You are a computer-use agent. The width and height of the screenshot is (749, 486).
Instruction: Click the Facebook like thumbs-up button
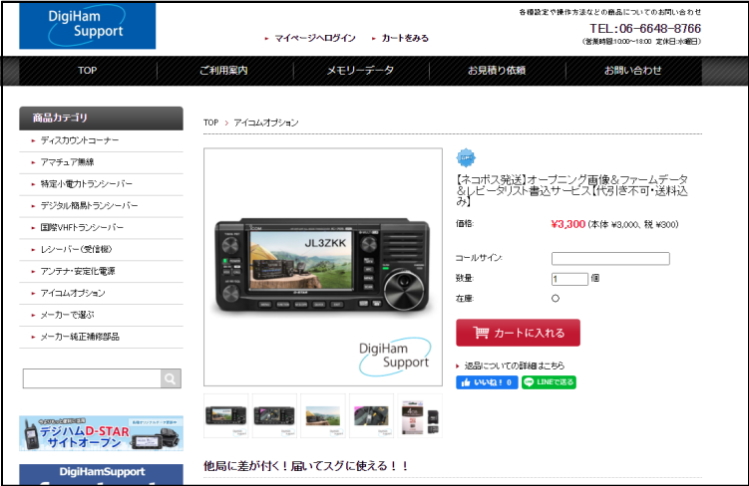pos(487,382)
